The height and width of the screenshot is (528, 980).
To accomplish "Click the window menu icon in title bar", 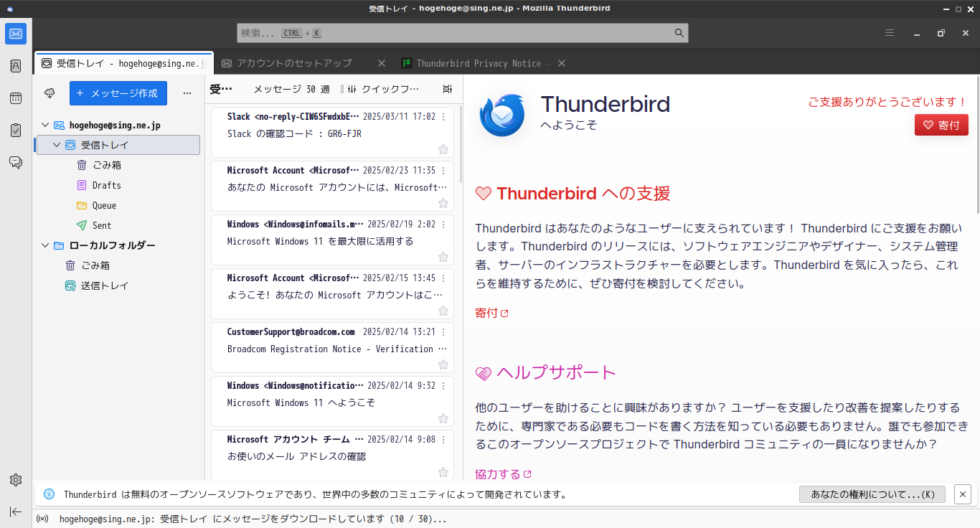I will pos(10,9).
